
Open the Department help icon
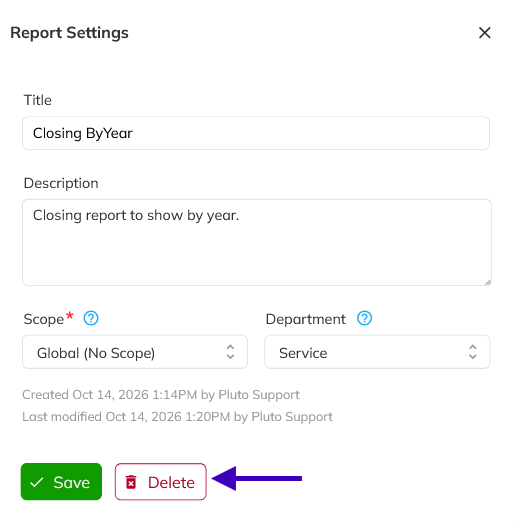(x=364, y=318)
